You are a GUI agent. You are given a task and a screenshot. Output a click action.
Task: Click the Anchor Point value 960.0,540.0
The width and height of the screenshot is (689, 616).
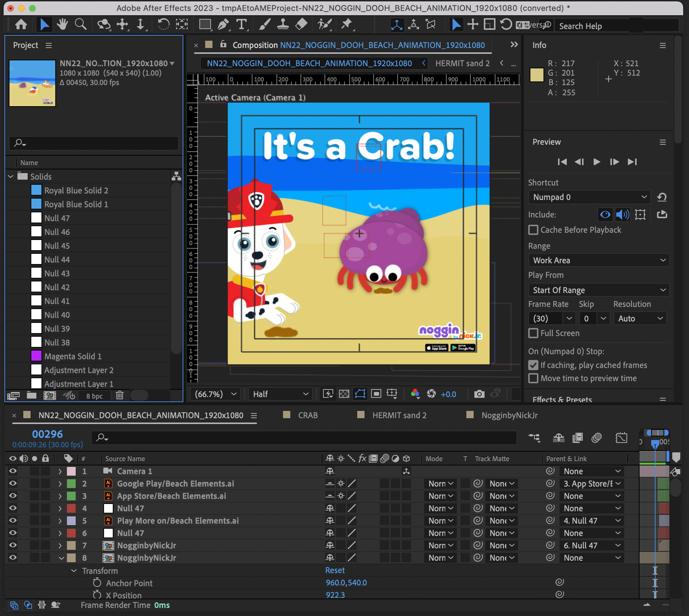tap(346, 583)
